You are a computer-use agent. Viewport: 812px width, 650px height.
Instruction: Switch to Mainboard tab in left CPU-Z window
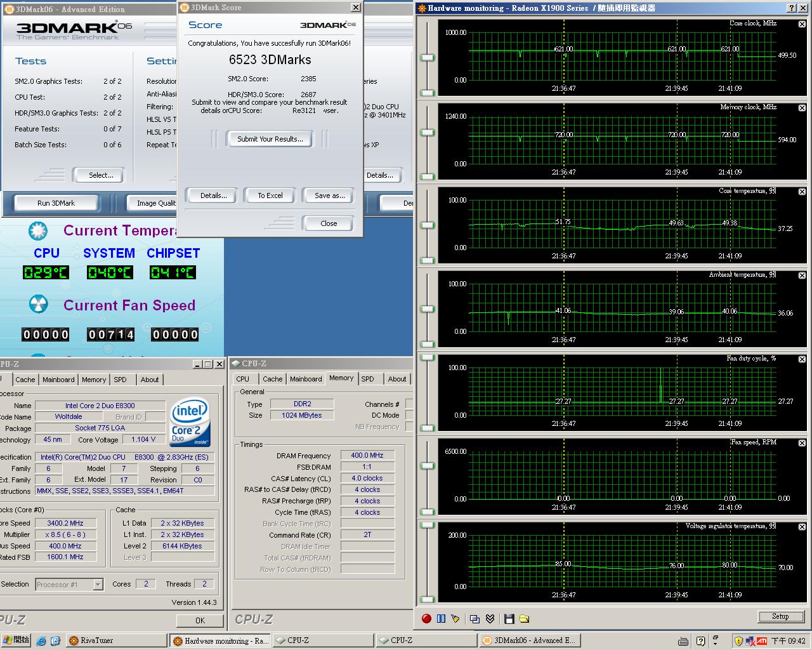58,380
